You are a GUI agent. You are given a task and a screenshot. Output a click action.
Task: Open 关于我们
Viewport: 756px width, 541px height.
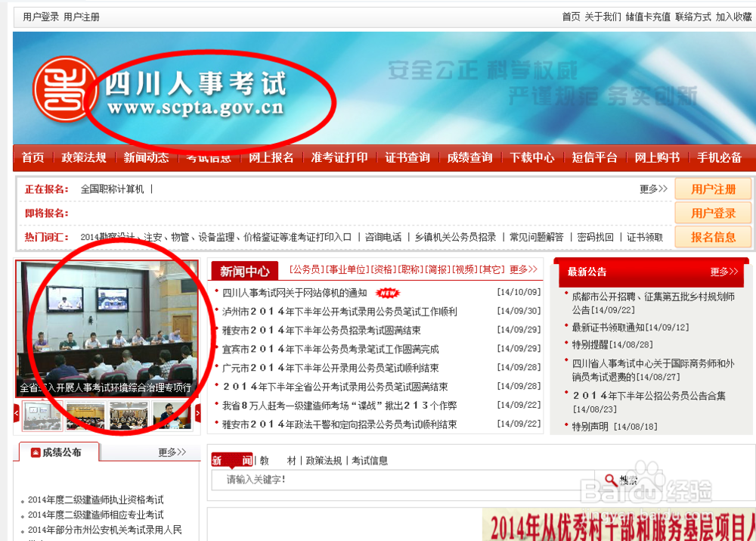pos(603,17)
